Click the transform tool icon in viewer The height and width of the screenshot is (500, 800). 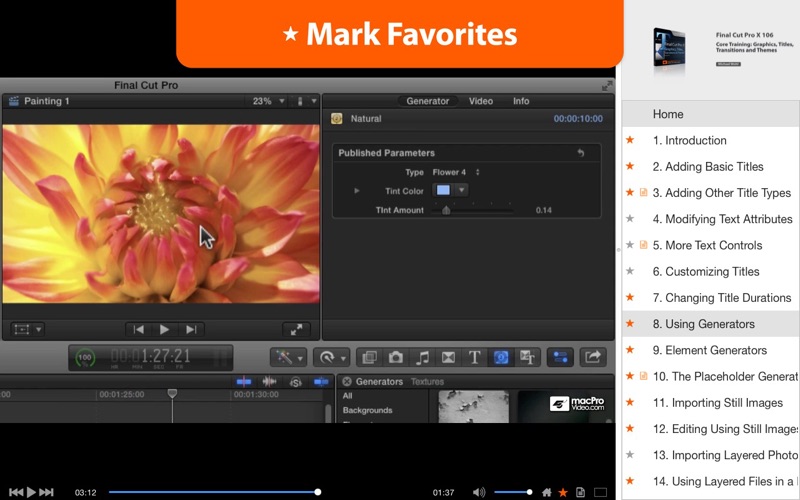coord(22,330)
